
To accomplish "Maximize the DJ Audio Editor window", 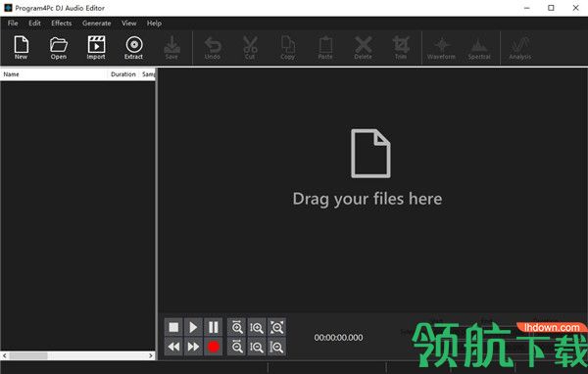I will [x=551, y=8].
